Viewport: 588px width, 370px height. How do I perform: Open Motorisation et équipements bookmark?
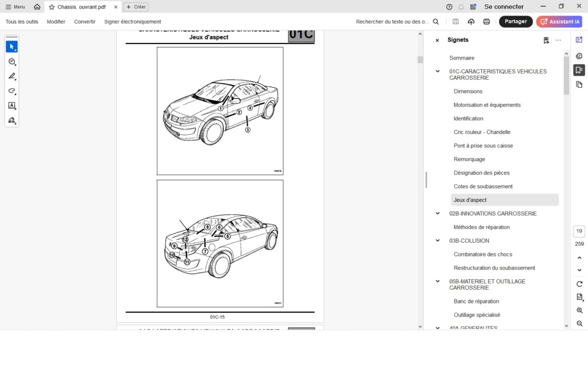487,105
